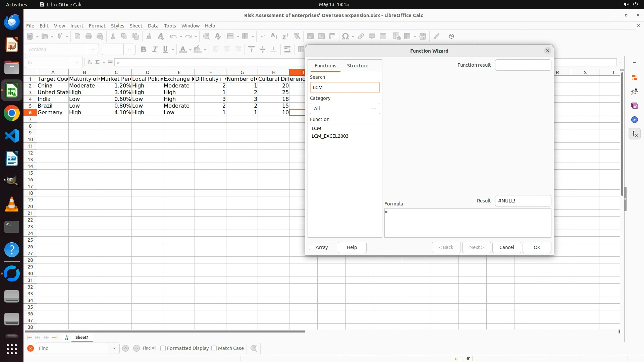644x362 pixels.
Task: Open the sidebar Navigator compass icon
Action: click(x=634, y=120)
